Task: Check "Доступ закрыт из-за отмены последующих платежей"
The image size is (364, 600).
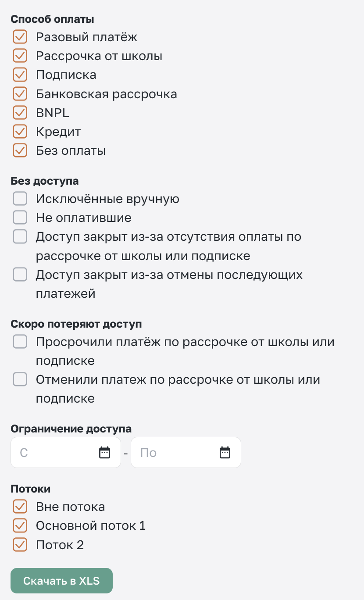Action: click(20, 275)
